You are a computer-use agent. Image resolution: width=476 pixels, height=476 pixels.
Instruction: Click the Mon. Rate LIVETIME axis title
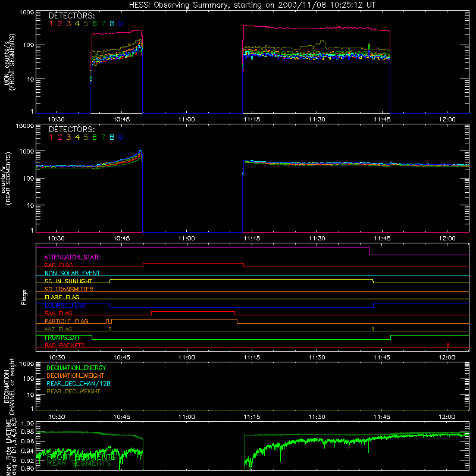pos(9,449)
